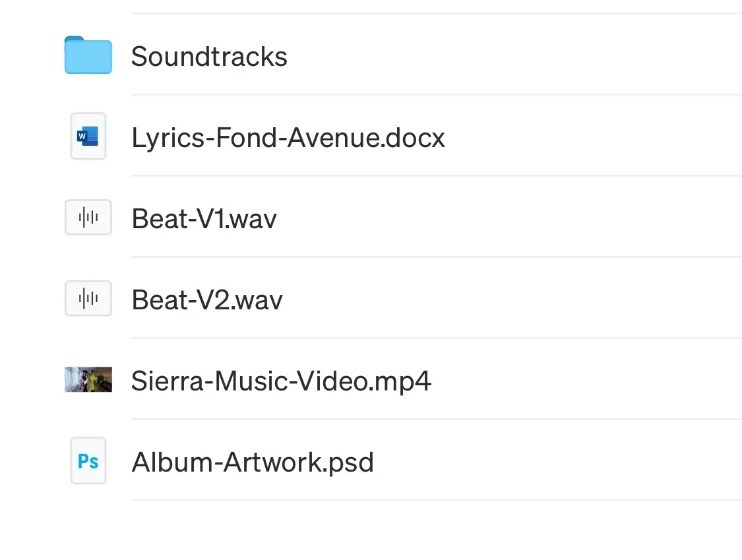Viewport: 742px width, 560px height.
Task: Click the Photoshop Ps icon for Album-Artwork
Action: [x=88, y=460]
